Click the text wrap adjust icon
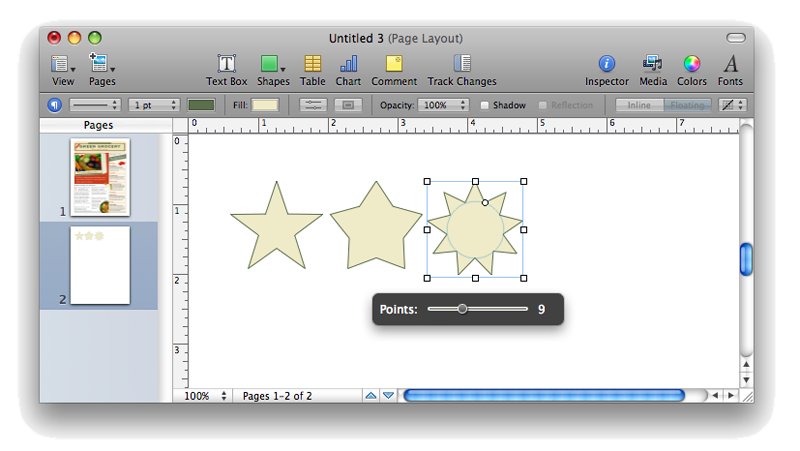The width and height of the screenshot is (800, 451). (313, 105)
